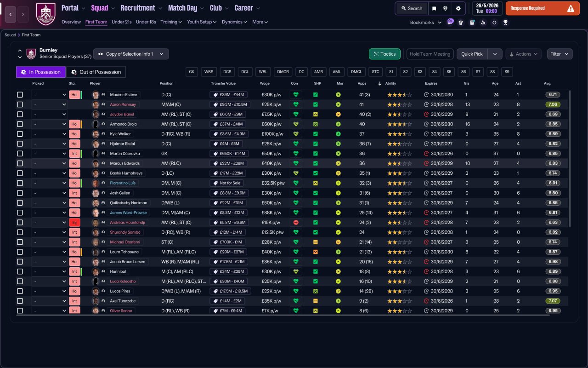Open the Copy of Selection Info 1 view dropdown
Image resolution: width=588 pixels, height=368 pixels.
point(131,54)
